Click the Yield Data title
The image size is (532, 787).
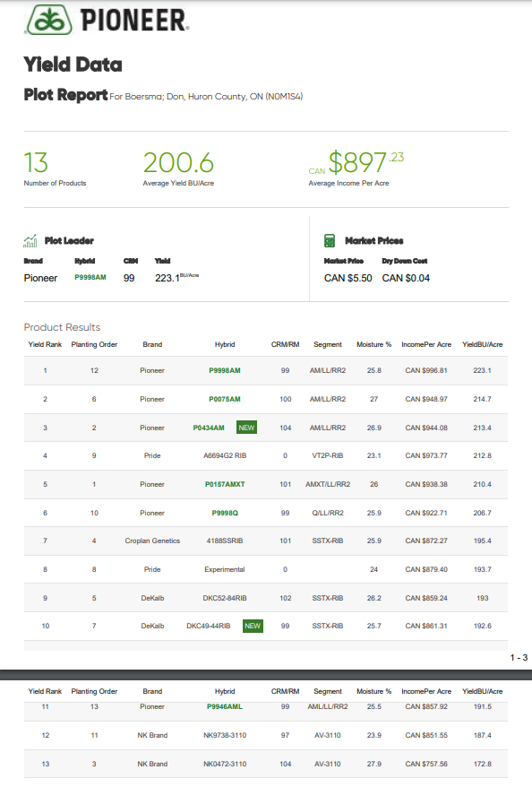click(x=73, y=65)
